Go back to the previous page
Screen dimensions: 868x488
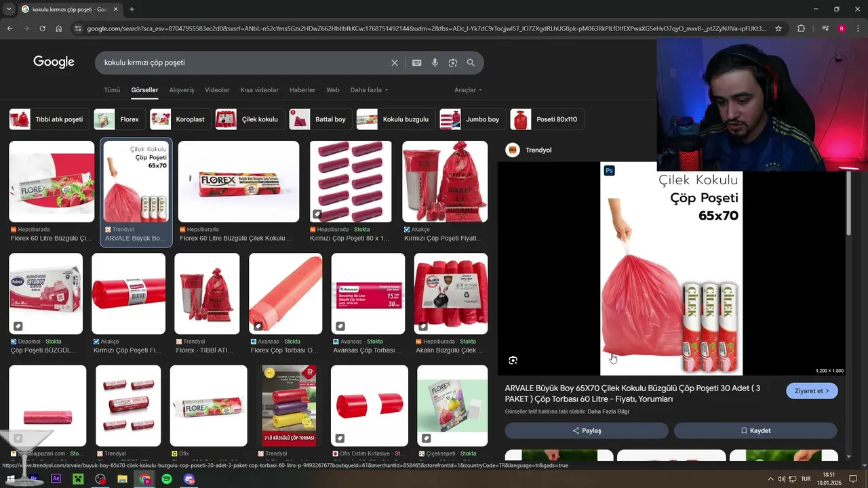tap(9, 28)
